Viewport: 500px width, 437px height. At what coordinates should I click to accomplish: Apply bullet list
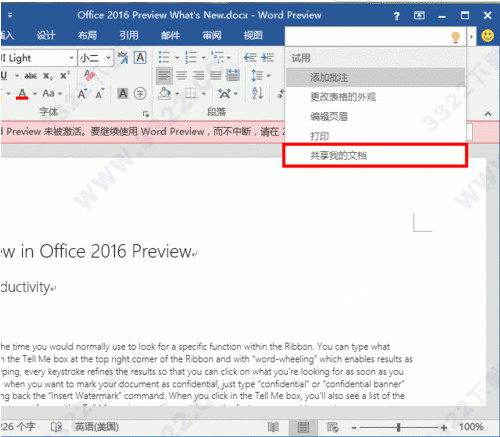pyautogui.click(x=164, y=57)
